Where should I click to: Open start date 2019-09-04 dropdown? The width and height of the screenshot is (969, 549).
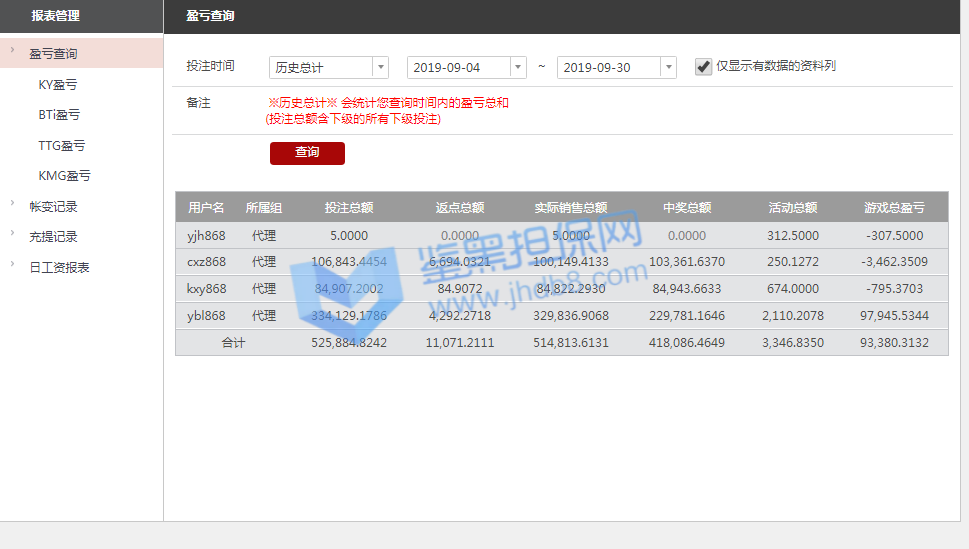(466, 68)
